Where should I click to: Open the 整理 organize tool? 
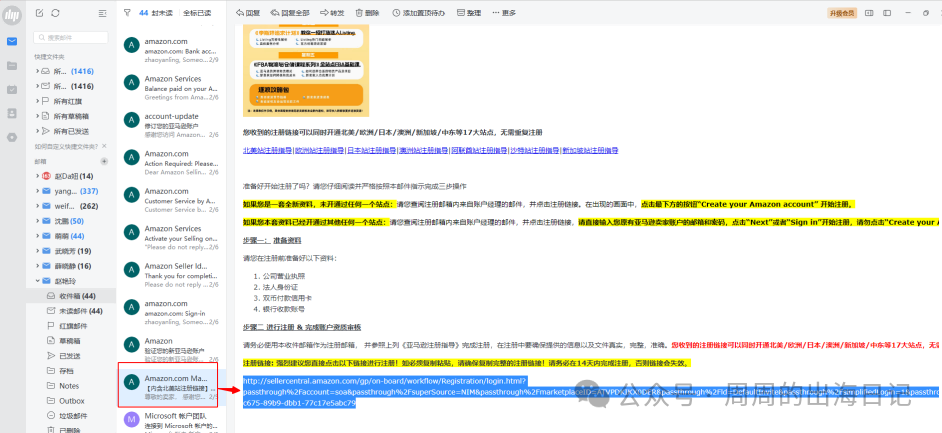pos(469,13)
